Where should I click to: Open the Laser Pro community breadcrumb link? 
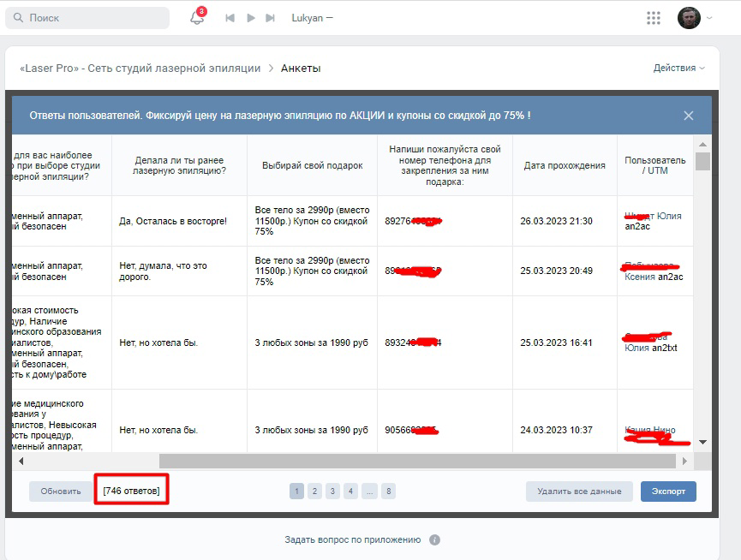pyautogui.click(x=140, y=68)
